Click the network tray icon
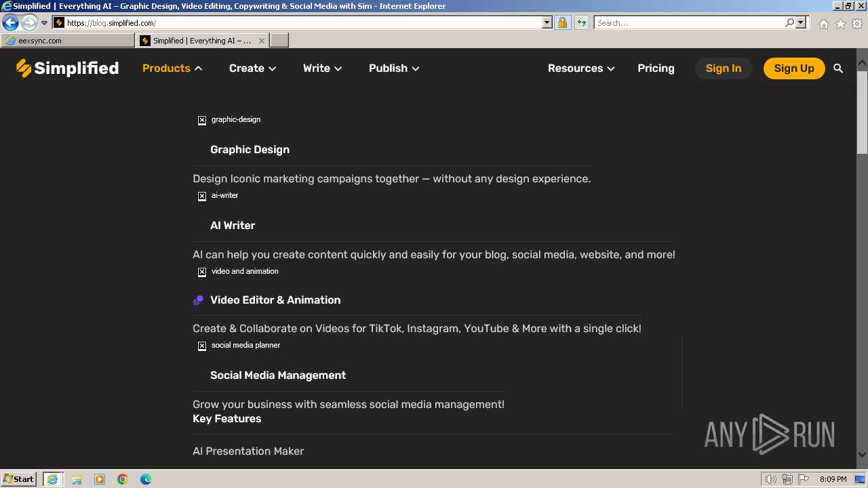The height and width of the screenshot is (488, 868). click(x=787, y=479)
